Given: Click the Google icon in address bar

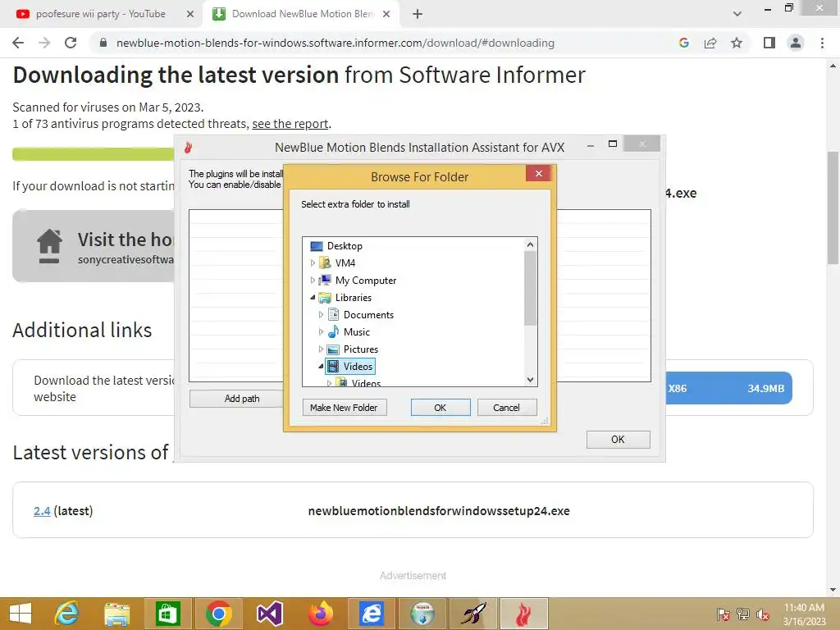Looking at the screenshot, I should coord(683,43).
